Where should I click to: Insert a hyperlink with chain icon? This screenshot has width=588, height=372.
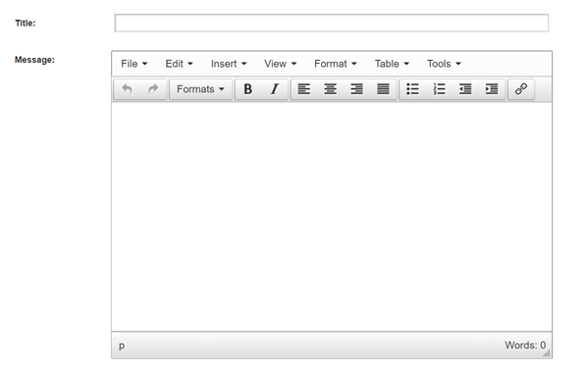point(521,89)
